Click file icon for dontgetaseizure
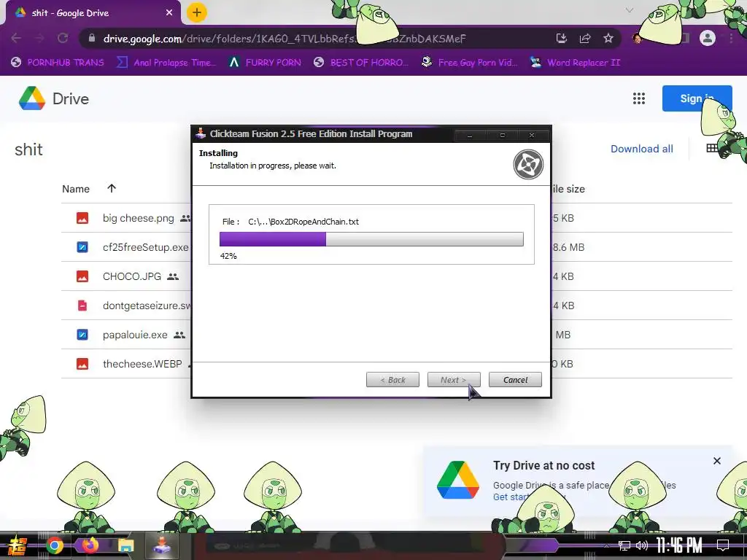 [x=82, y=306]
